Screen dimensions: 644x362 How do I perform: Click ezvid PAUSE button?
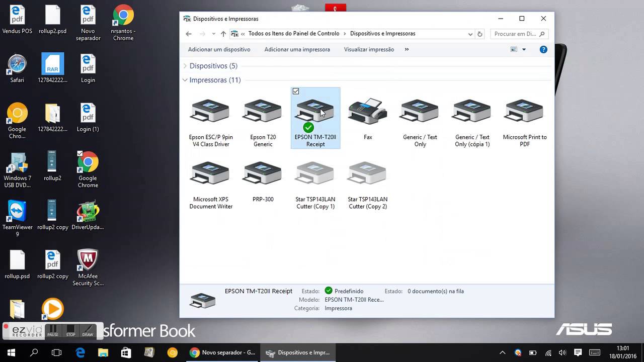53,331
